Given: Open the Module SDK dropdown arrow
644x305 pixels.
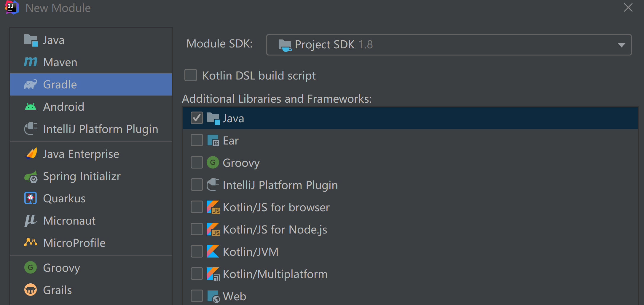Looking at the screenshot, I should [x=621, y=45].
